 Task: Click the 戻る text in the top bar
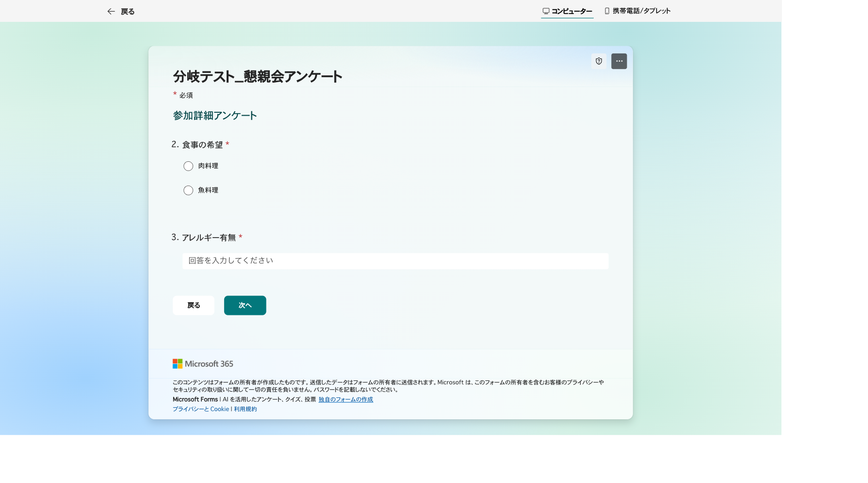pos(127,11)
